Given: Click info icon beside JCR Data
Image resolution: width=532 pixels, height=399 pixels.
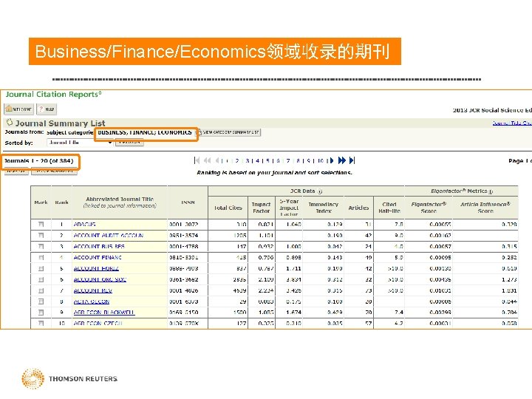Looking at the screenshot, I should 320,191.
